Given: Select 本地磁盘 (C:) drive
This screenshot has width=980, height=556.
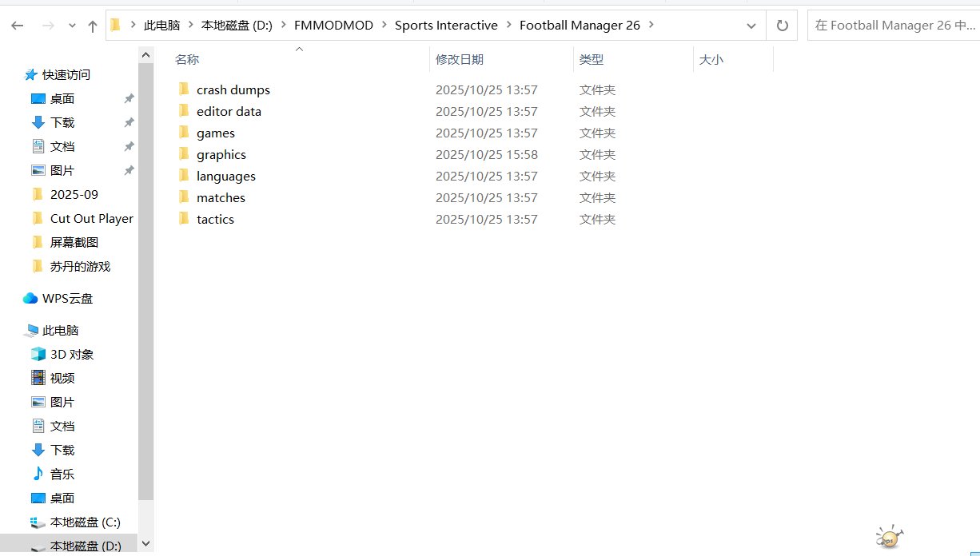Looking at the screenshot, I should point(85,522).
